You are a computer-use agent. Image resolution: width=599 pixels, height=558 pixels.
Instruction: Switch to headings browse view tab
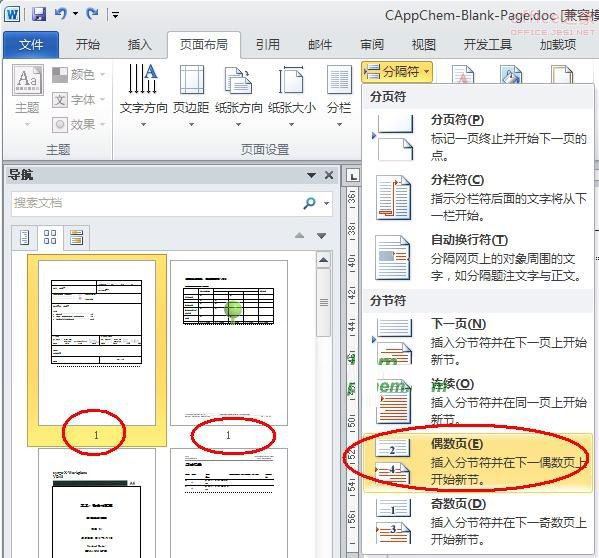[x=24, y=238]
